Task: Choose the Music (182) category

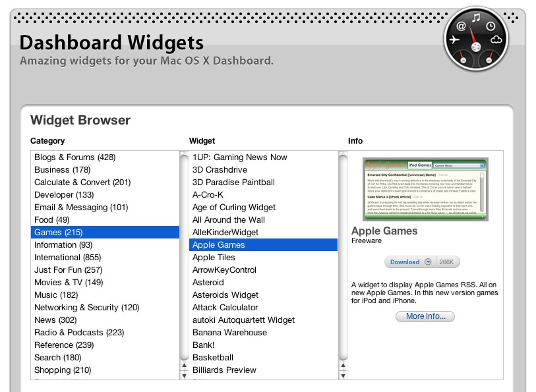Action: [x=105, y=295]
